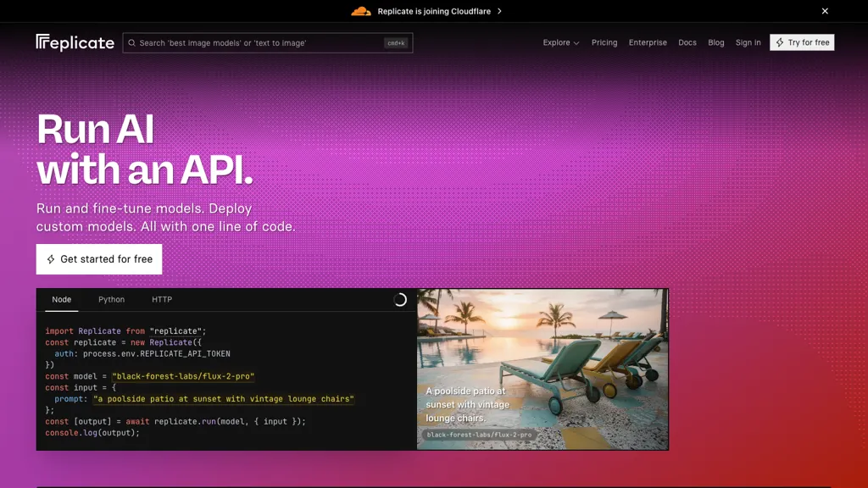The image size is (868, 488).
Task: Click the lightning bolt on the Try for free button
Action: pos(779,42)
